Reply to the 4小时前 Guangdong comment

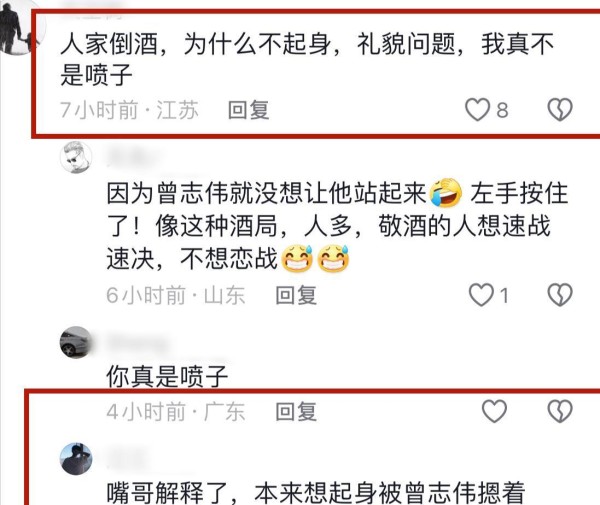coord(296,412)
